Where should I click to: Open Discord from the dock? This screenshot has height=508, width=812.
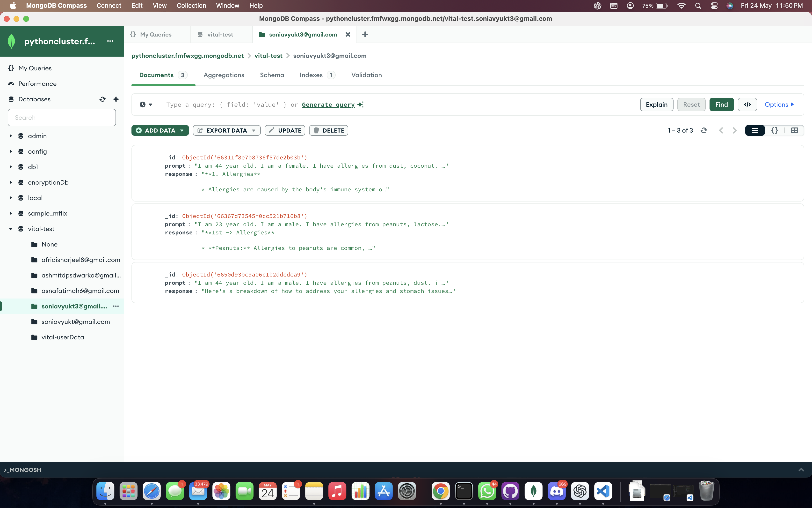pos(557,491)
